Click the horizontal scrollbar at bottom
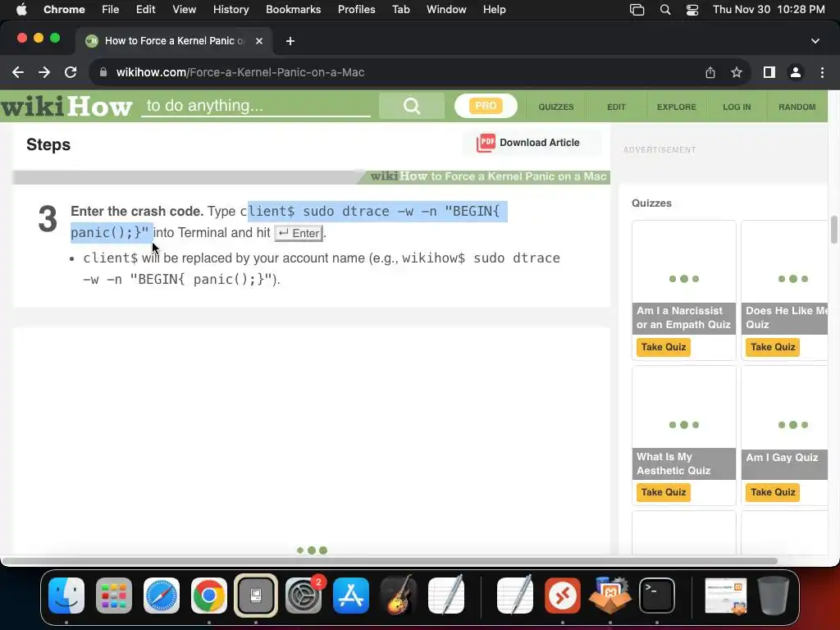This screenshot has height=630, width=840. [390, 561]
